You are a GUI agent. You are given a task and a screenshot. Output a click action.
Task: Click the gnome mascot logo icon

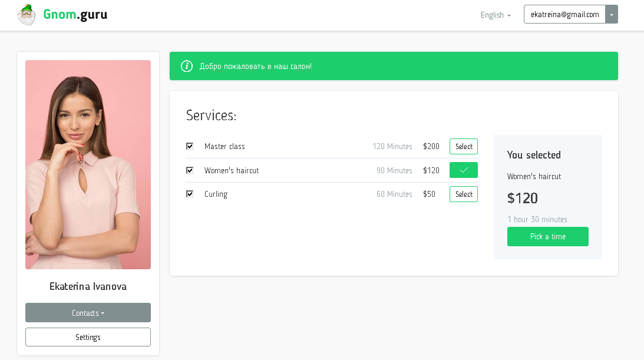point(27,14)
